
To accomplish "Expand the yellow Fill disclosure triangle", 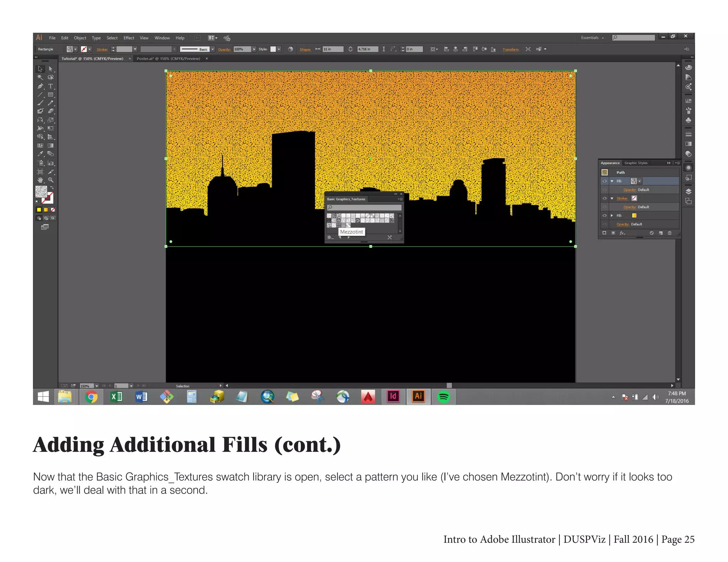I will pyautogui.click(x=612, y=215).
